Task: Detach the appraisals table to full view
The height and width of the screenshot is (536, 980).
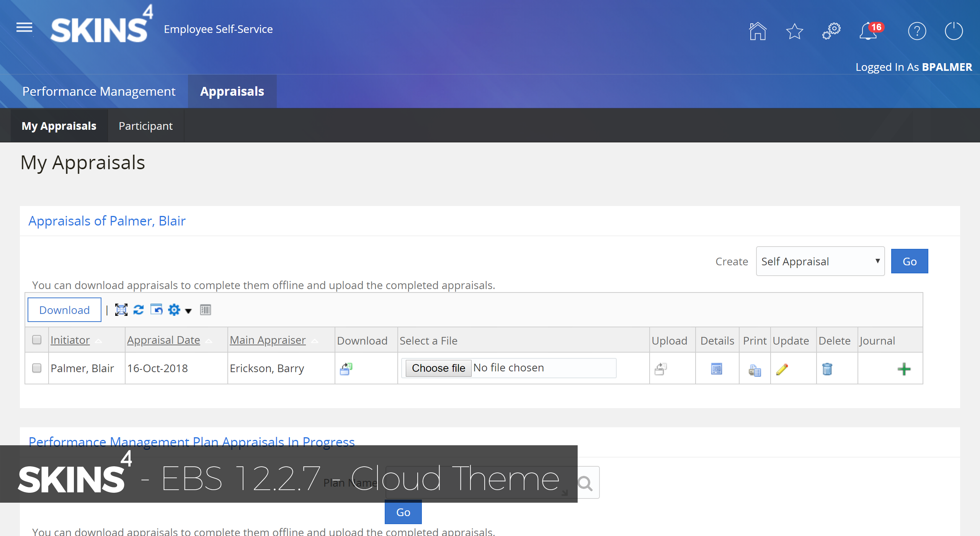Action: (x=121, y=310)
